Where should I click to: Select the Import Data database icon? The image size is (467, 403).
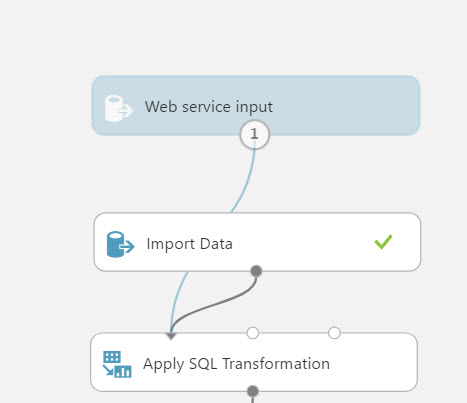[x=120, y=244]
